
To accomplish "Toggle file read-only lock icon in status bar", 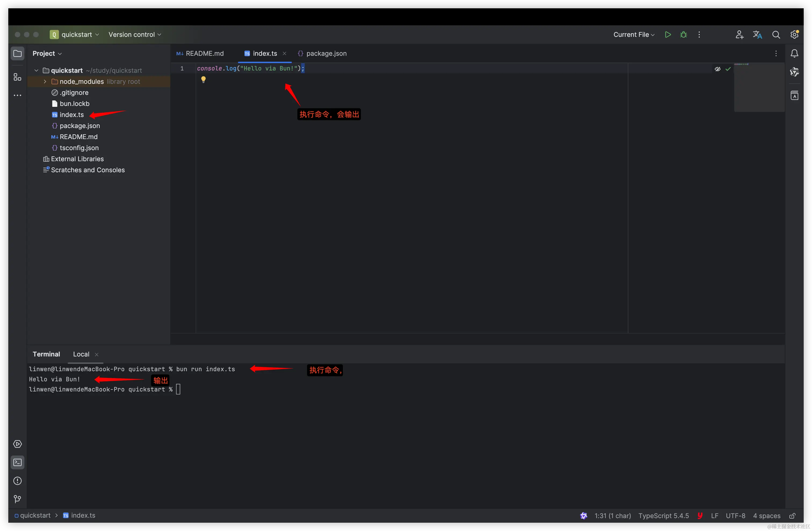I will click(x=792, y=516).
